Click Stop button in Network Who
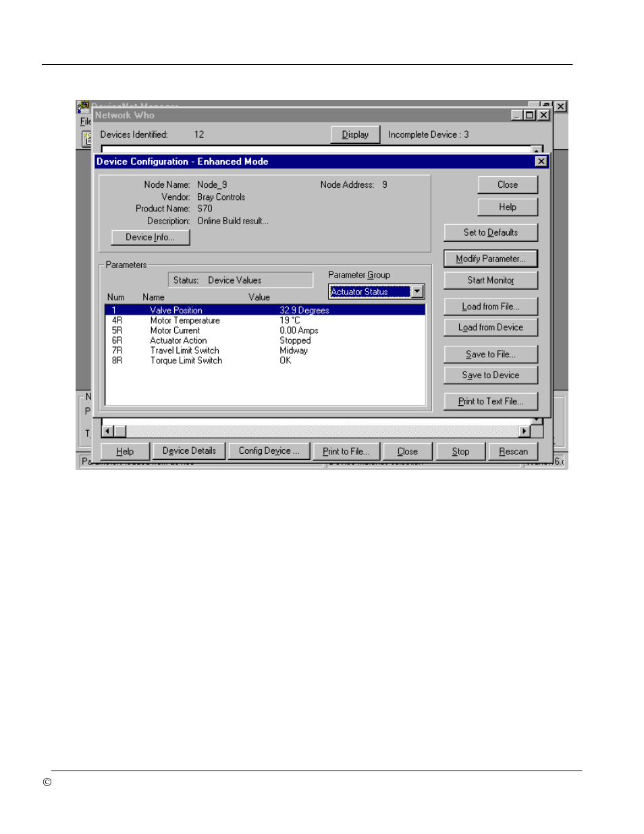644x834 pixels. tap(460, 452)
